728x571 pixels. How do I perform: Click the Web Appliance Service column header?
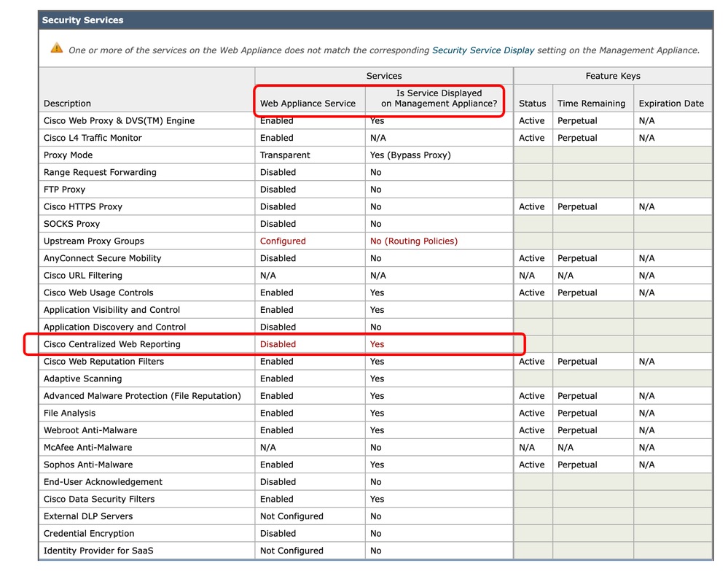point(309,103)
